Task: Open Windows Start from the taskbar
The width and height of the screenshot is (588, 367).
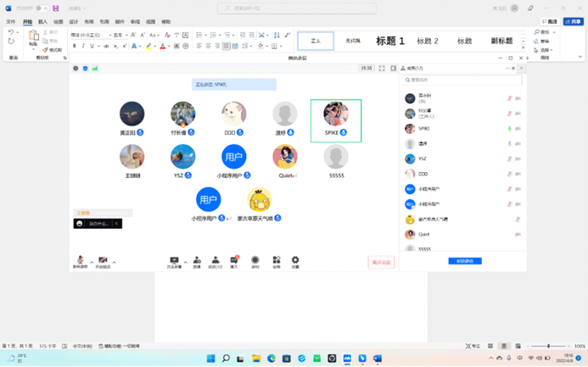Action: pos(210,359)
